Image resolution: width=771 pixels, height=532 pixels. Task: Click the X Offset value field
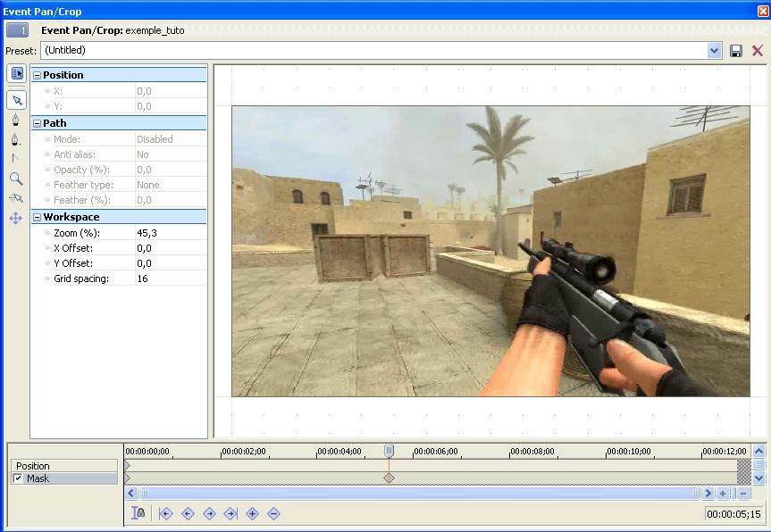pos(171,248)
